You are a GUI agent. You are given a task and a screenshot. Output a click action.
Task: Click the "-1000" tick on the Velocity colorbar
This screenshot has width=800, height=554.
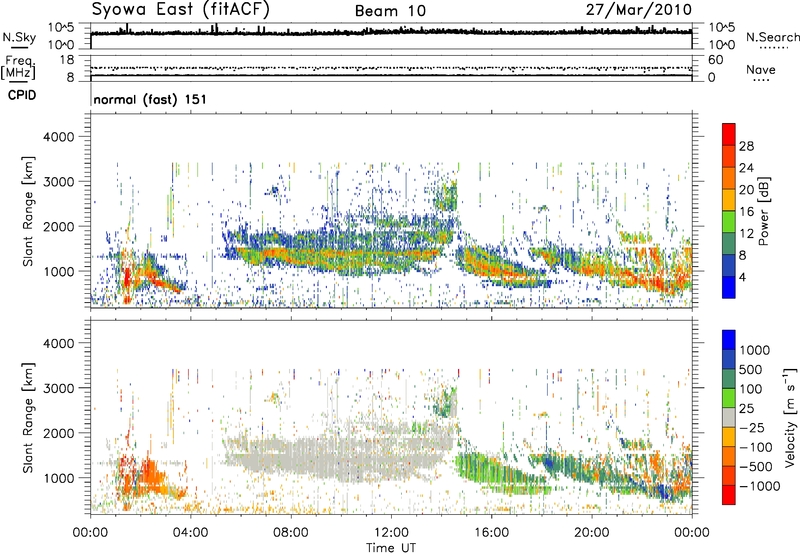760,486
